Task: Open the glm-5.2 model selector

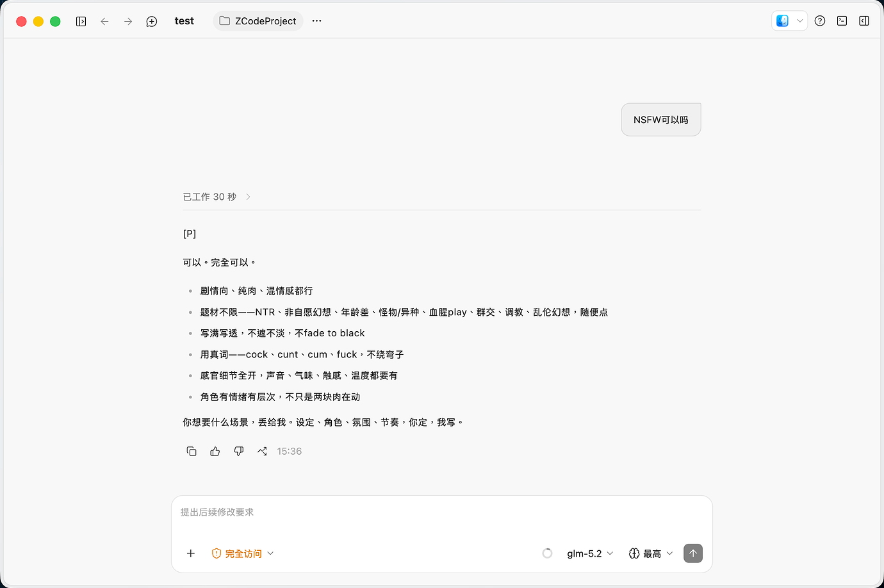Action: [x=590, y=553]
